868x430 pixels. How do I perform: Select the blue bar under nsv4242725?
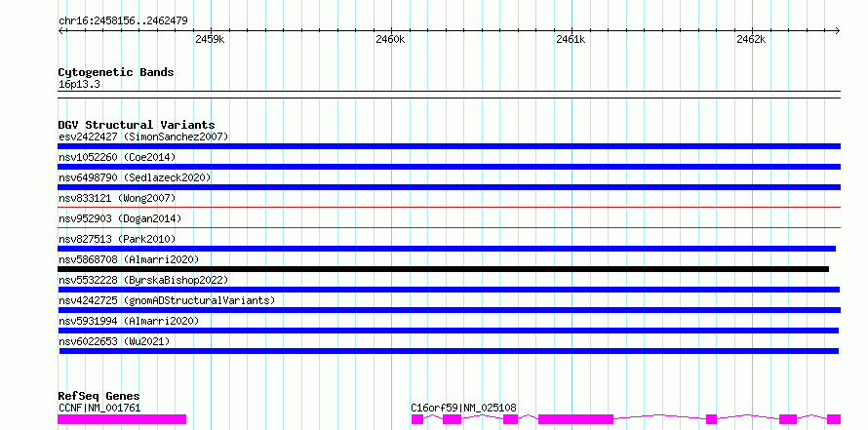(x=449, y=310)
